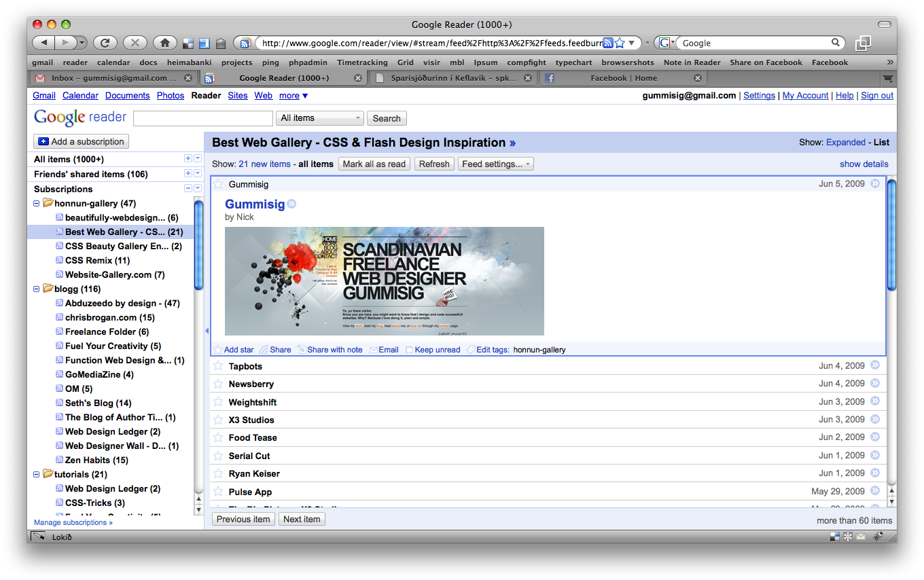Open the Feed settings dropdown
Viewport: 924px width, 580px height.
[495, 164]
